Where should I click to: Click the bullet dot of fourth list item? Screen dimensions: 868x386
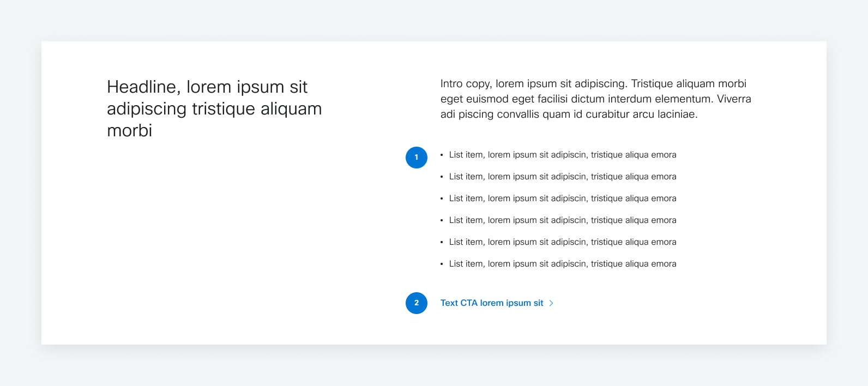click(x=442, y=220)
